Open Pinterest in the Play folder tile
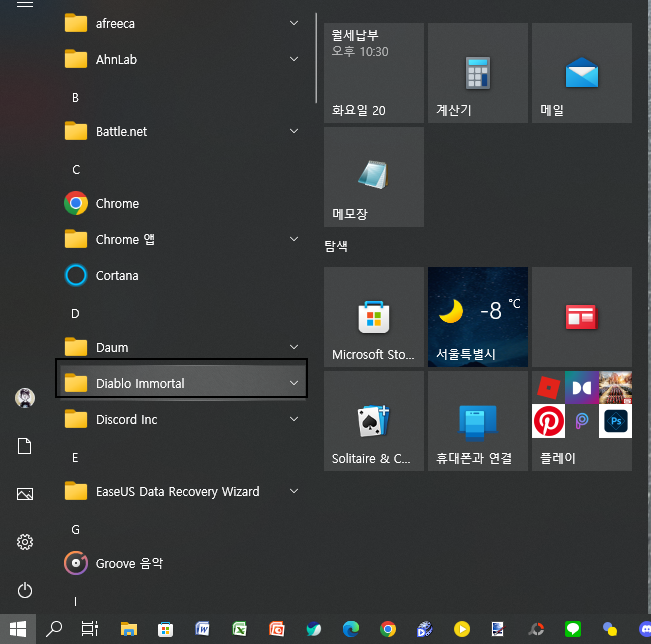Image resolution: width=651 pixels, height=644 pixels. pyautogui.click(x=548, y=422)
